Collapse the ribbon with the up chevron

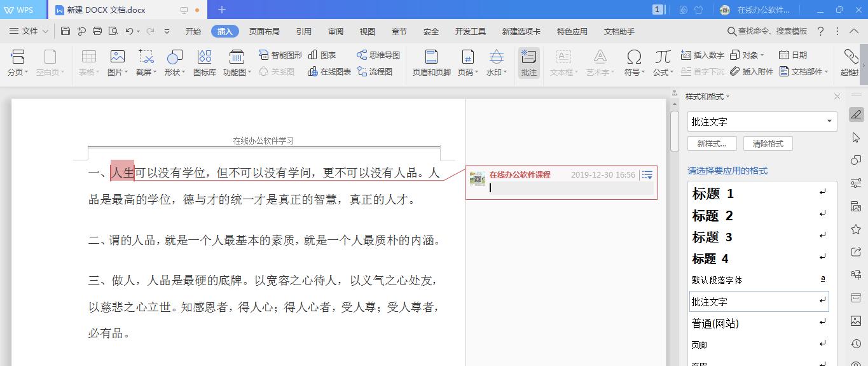click(x=853, y=31)
